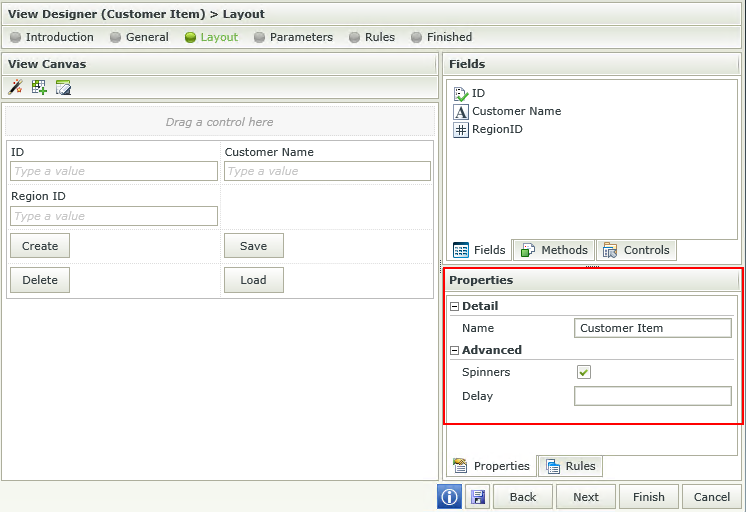Select the 'RegionID' field label text
This screenshot has height=512, width=746.
tap(497, 129)
